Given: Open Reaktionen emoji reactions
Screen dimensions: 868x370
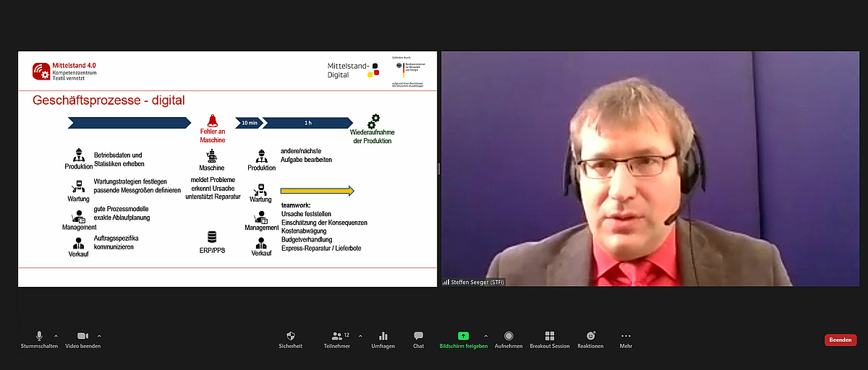Looking at the screenshot, I should click(590, 340).
